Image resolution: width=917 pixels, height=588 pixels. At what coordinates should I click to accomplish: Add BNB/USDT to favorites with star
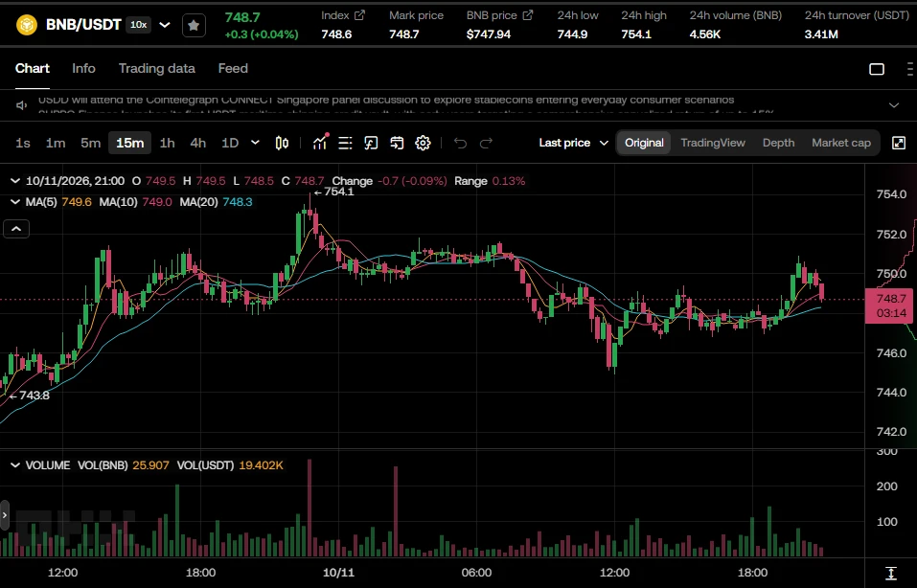pos(194,25)
